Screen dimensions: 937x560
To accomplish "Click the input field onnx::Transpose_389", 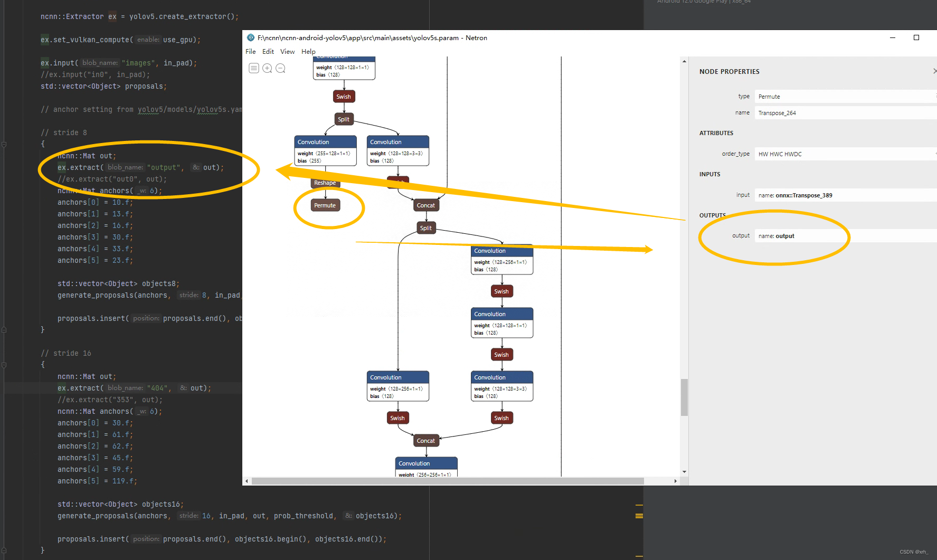I will click(845, 195).
